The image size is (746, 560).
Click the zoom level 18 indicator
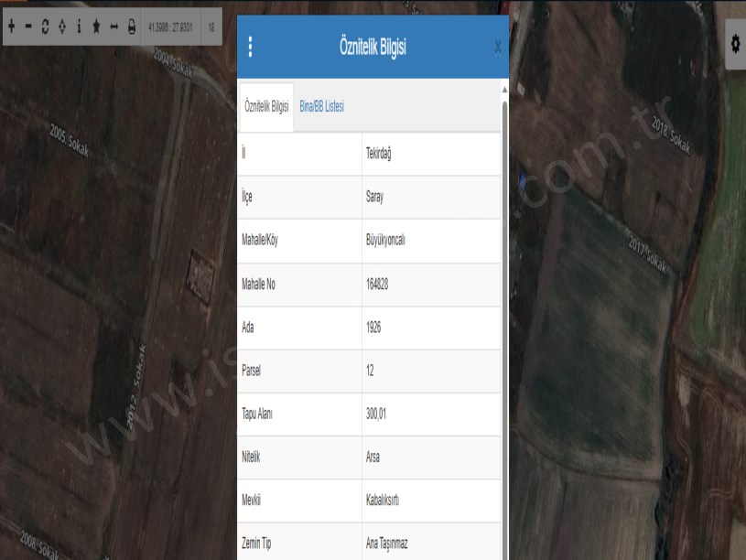point(211,27)
